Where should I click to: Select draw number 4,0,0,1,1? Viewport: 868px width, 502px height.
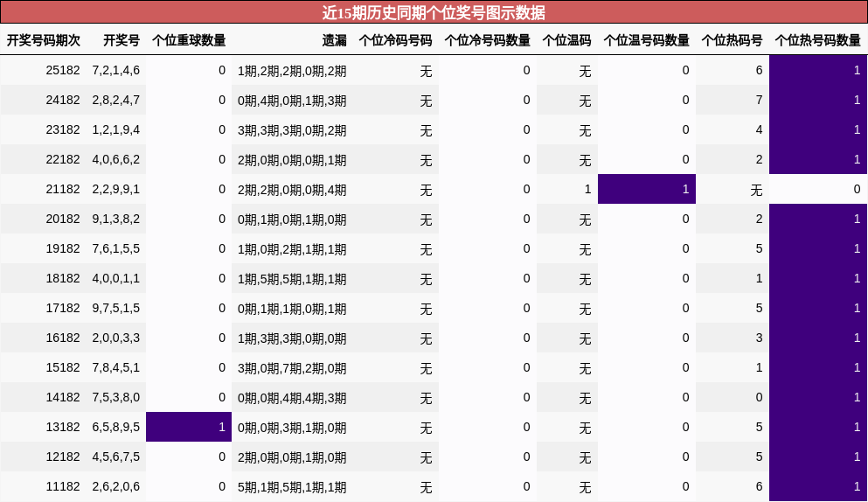pos(115,279)
